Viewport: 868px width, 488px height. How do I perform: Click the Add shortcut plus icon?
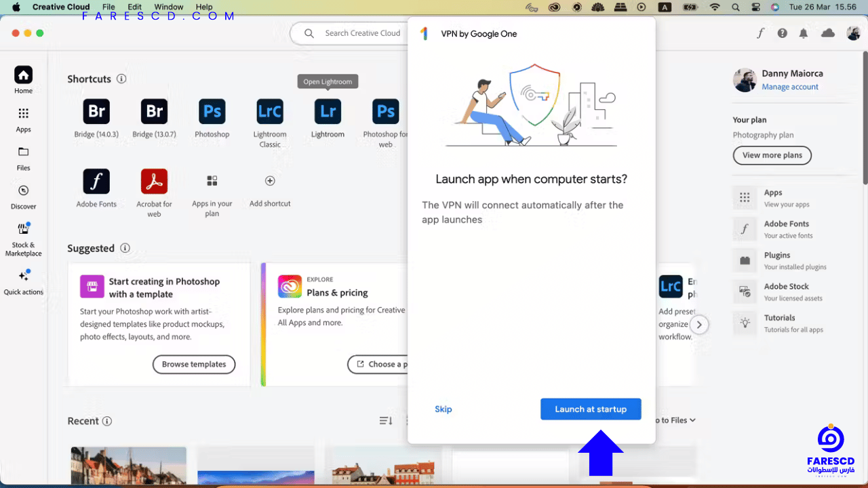270,181
